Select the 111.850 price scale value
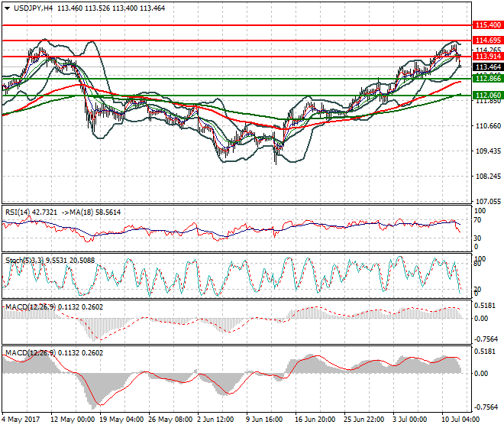Image resolution: width=504 pixels, height=428 pixels. [x=488, y=101]
